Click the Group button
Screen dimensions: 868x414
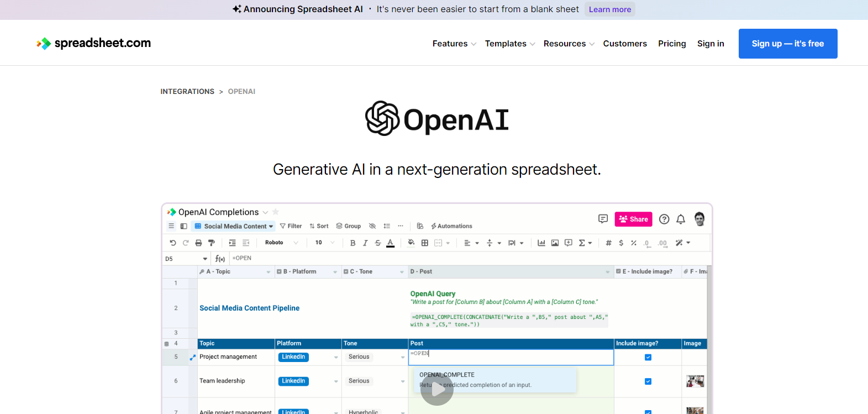[348, 226]
